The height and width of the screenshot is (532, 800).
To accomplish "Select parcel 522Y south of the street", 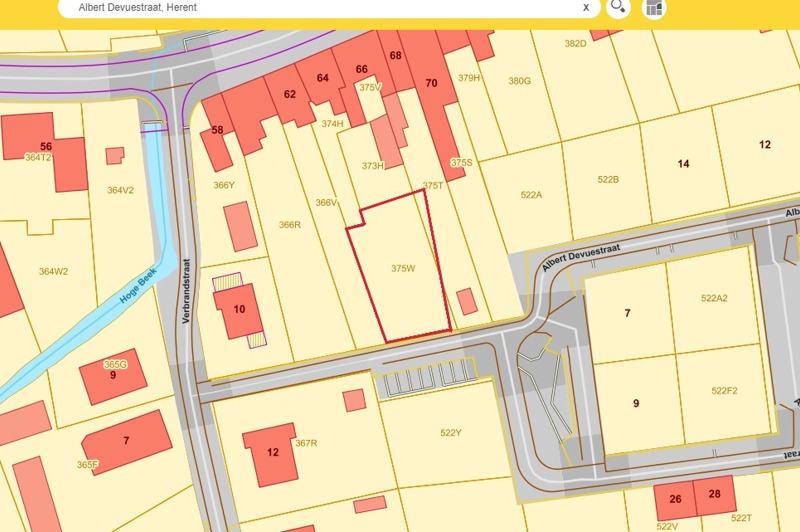I will coord(450,433).
